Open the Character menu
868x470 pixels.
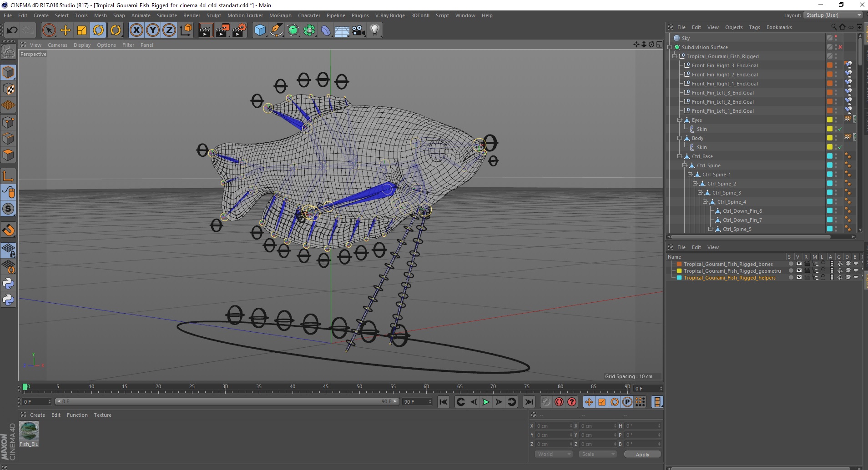tap(309, 15)
